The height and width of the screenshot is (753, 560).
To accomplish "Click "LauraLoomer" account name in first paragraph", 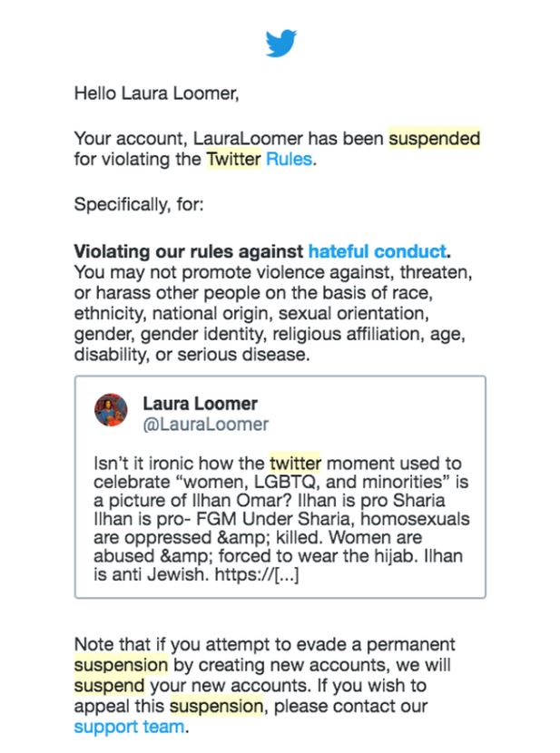I will 248,138.
